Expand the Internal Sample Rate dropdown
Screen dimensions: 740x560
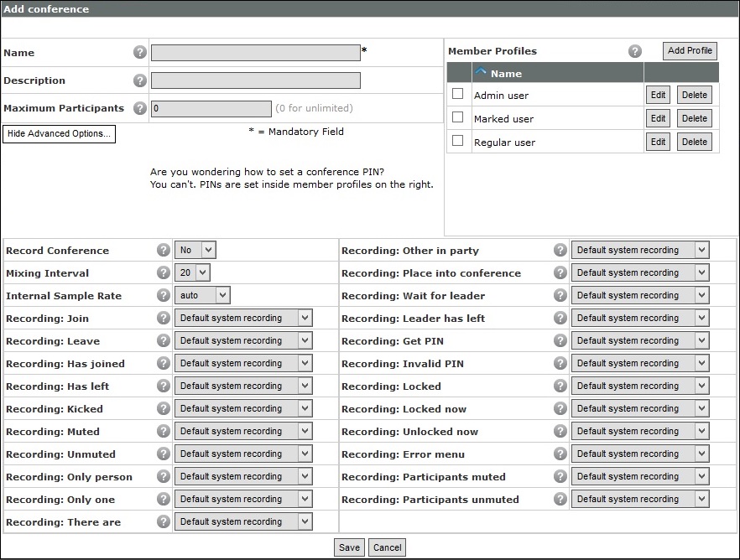(202, 296)
